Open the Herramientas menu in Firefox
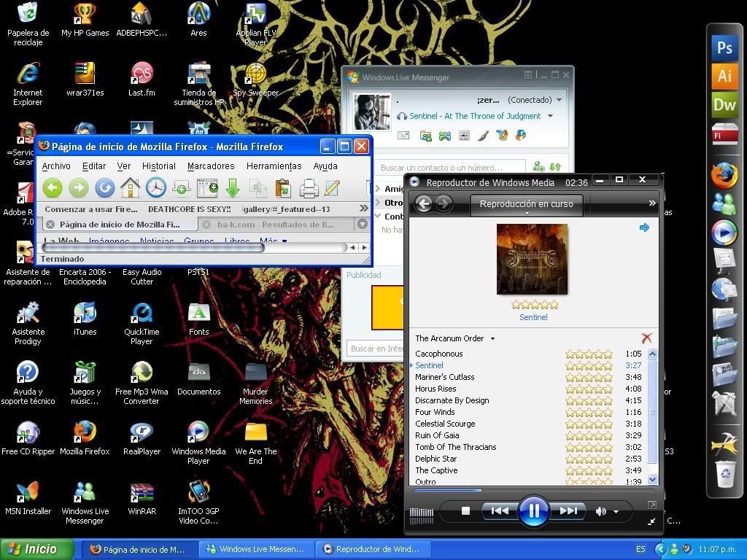This screenshot has width=747, height=560. click(274, 166)
